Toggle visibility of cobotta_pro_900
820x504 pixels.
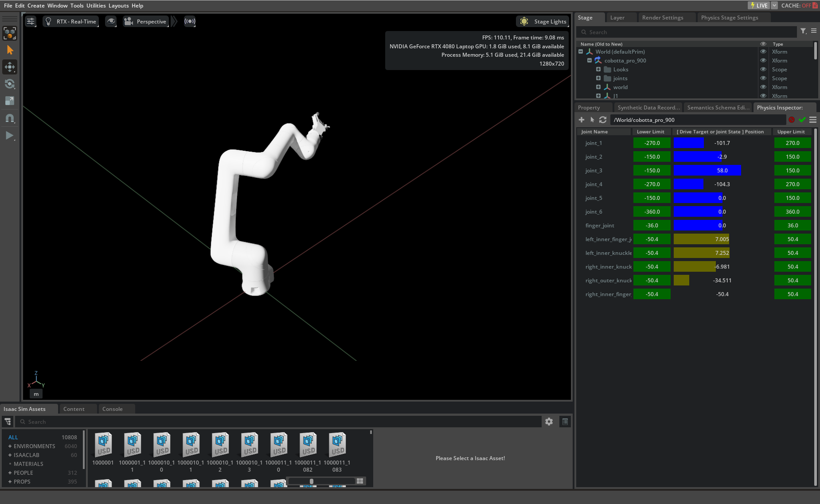pyautogui.click(x=763, y=60)
